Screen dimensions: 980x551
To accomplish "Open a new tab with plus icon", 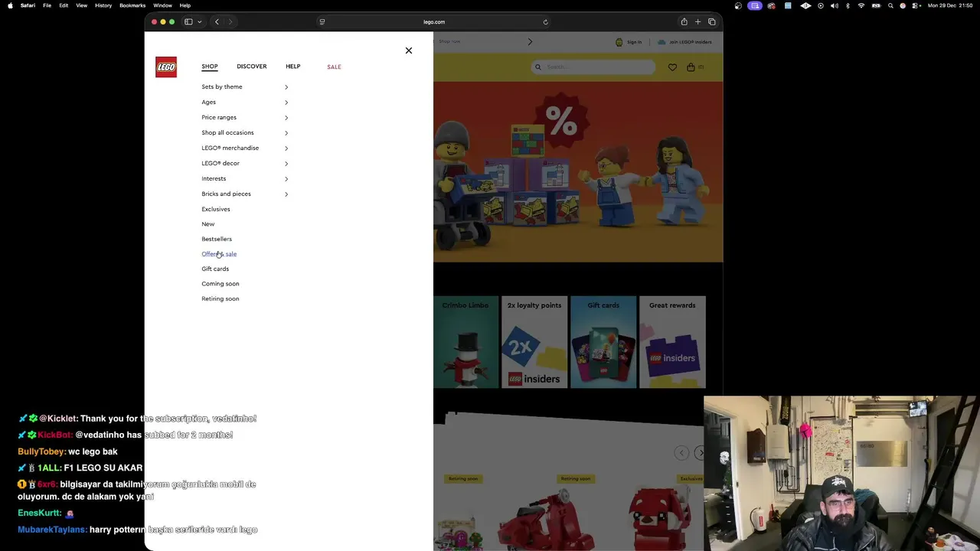I will (x=697, y=22).
